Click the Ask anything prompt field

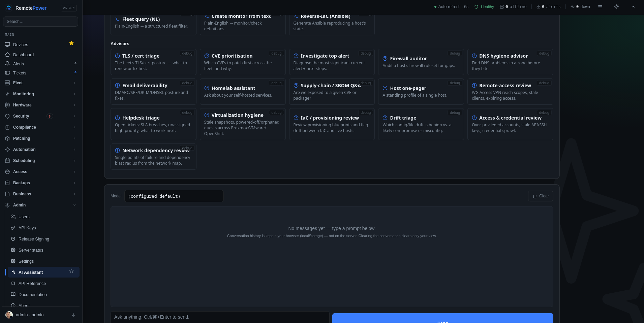coord(220,317)
